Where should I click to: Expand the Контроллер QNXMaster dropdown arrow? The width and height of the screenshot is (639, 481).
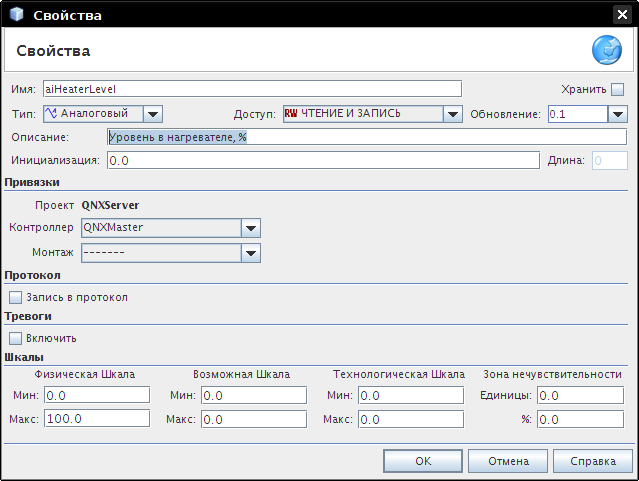(x=251, y=228)
